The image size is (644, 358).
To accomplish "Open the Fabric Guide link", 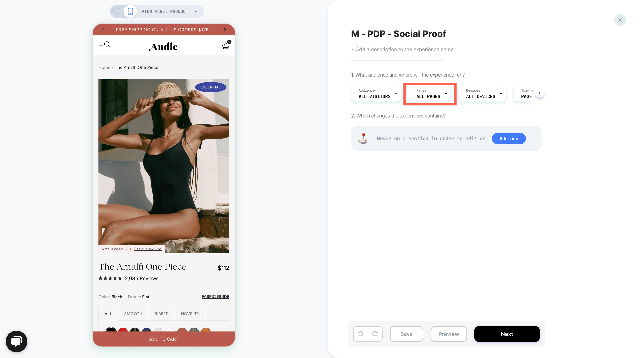I will point(215,296).
